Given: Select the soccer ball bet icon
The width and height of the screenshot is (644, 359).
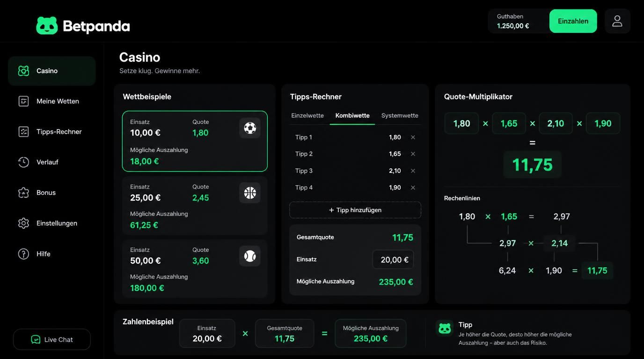Looking at the screenshot, I should pos(250,128).
